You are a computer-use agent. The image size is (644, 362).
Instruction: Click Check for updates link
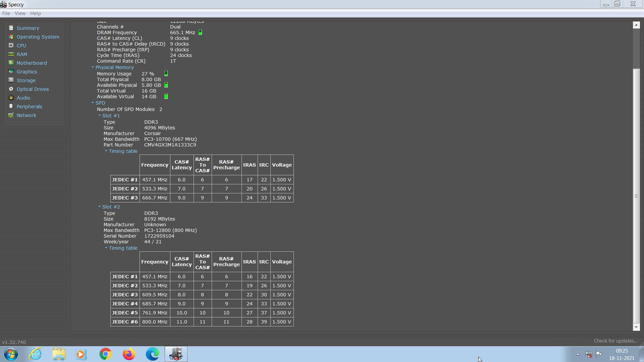pos(615,341)
